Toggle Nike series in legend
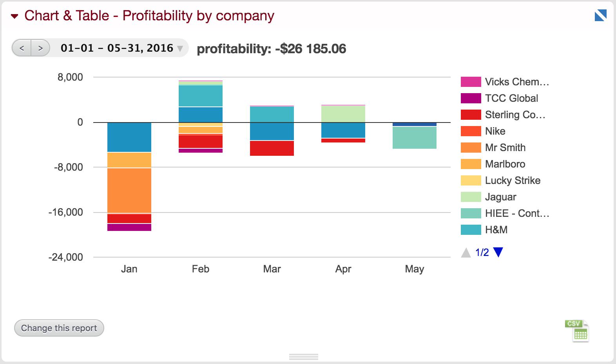Screen dimensions: 616x364 click(495, 131)
